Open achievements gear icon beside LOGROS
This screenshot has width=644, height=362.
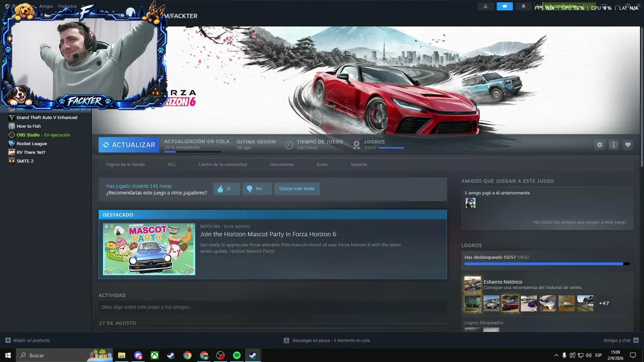(x=356, y=145)
